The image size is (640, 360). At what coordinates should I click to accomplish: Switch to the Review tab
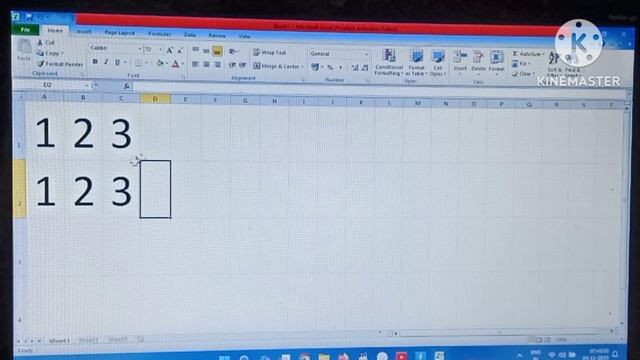tap(217, 36)
